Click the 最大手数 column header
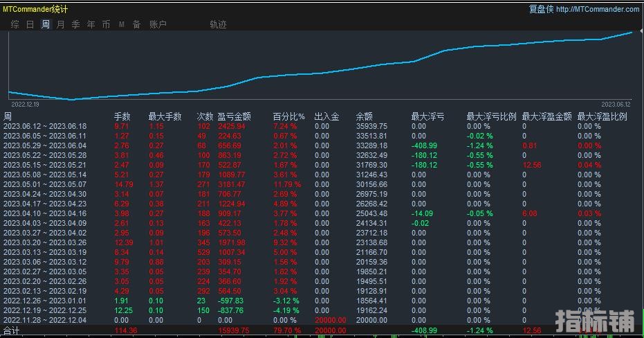Viewport: 644px width, 338px height. [165, 117]
